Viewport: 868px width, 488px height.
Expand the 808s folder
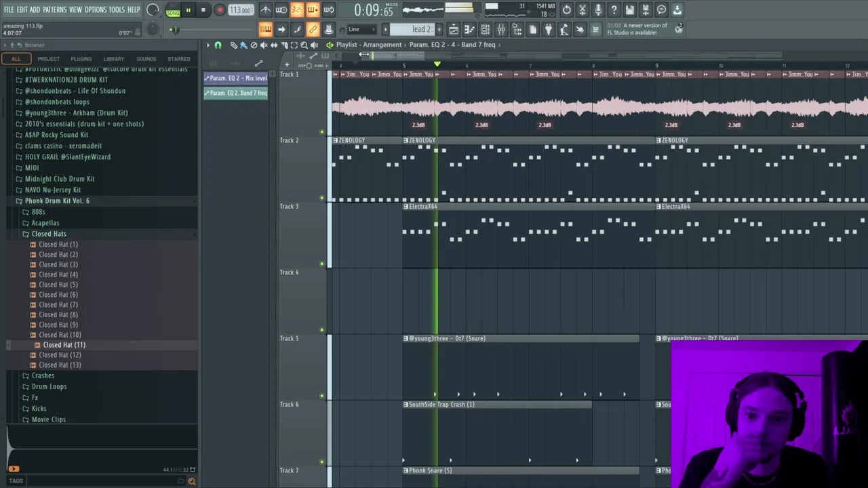click(38, 211)
